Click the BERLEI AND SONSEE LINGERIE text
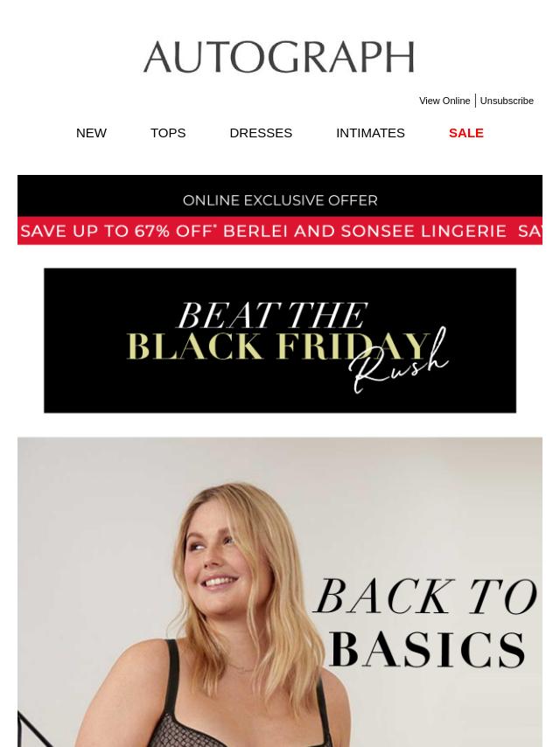 (365, 231)
